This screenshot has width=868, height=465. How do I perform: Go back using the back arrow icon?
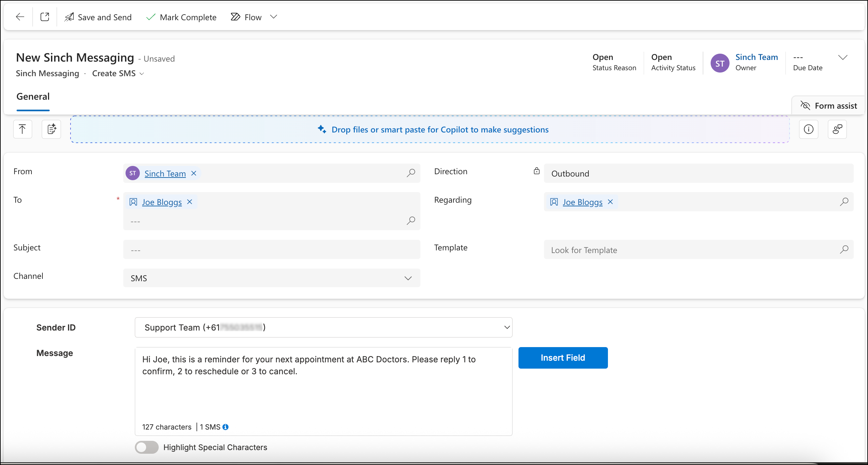(20, 17)
